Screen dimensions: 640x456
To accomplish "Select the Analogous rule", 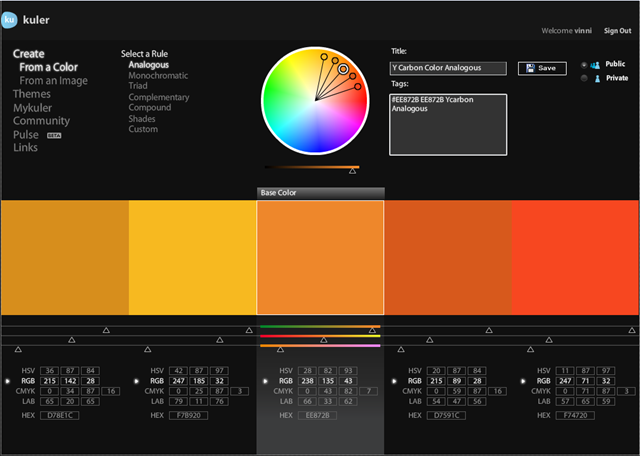I will point(149,65).
